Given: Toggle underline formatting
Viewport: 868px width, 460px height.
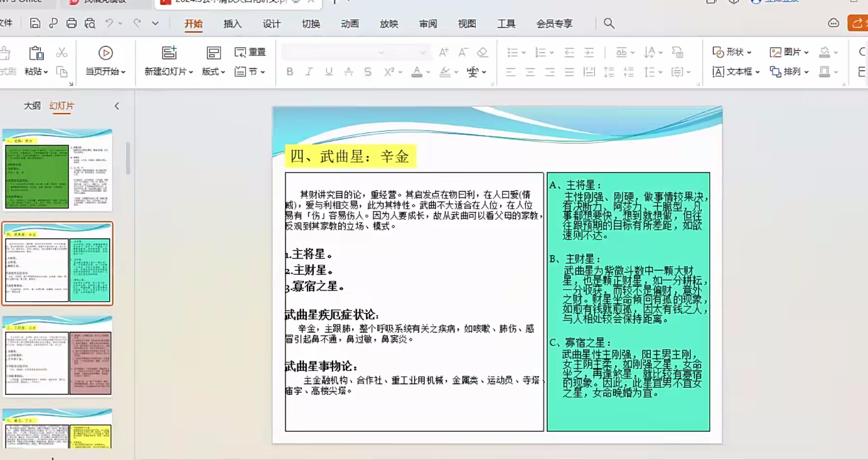Looking at the screenshot, I should [328, 72].
